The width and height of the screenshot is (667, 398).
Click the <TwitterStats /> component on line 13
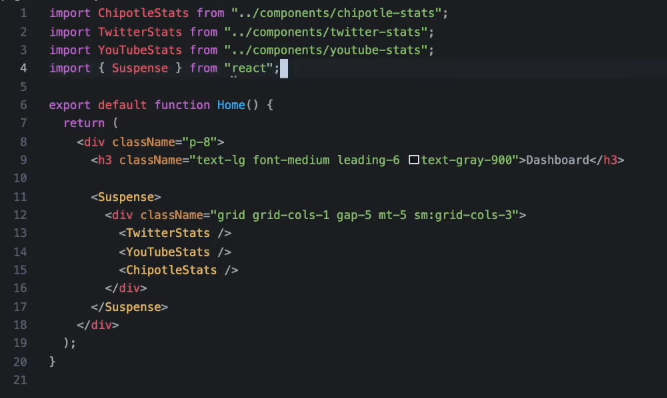[x=175, y=233]
